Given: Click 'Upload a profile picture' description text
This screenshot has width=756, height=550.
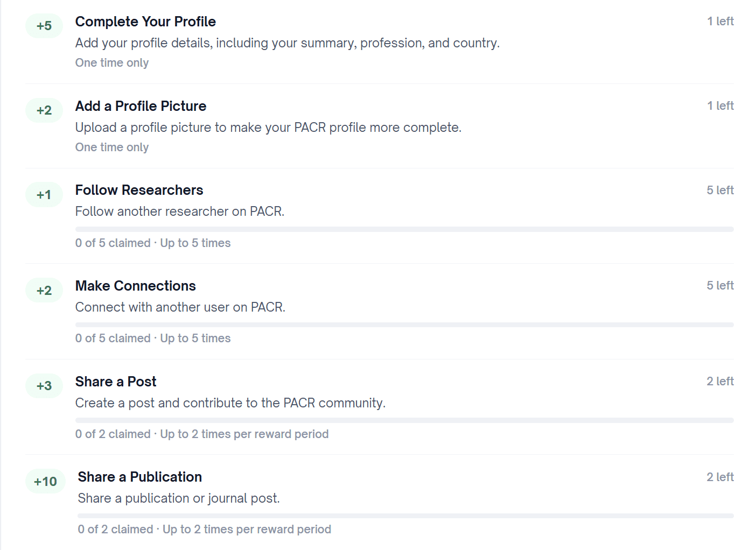Looking at the screenshot, I should tap(268, 128).
